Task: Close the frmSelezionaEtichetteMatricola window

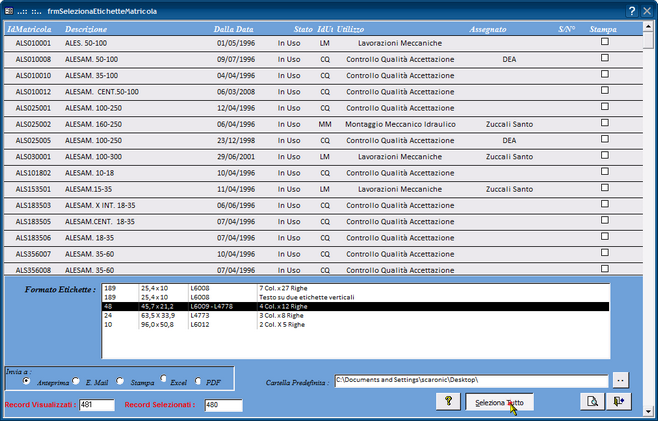Action: click(x=647, y=11)
